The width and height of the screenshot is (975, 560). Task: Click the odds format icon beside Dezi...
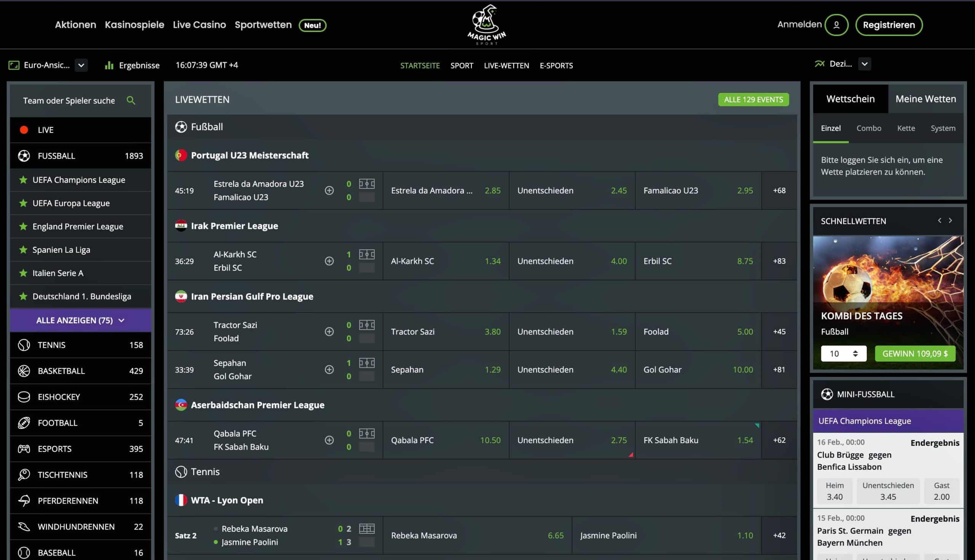820,64
